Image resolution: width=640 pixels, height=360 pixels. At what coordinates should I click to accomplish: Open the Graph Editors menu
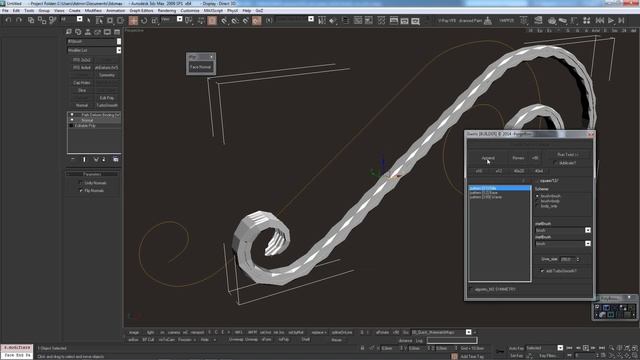coord(141,11)
